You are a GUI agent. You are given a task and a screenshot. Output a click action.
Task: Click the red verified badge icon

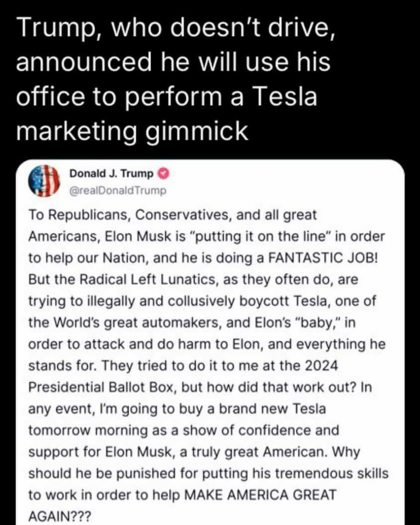coord(163,174)
